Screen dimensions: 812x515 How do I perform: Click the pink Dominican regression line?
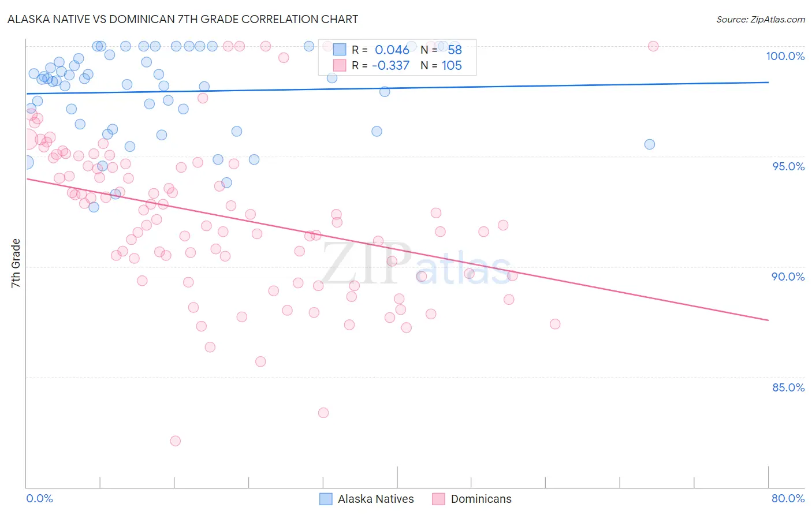(x=397, y=249)
